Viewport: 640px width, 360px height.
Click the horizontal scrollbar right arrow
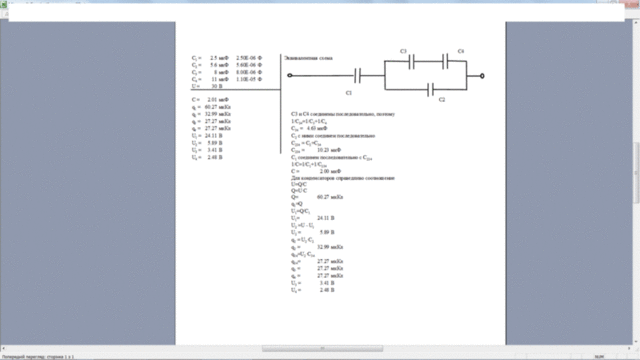(x=630, y=349)
